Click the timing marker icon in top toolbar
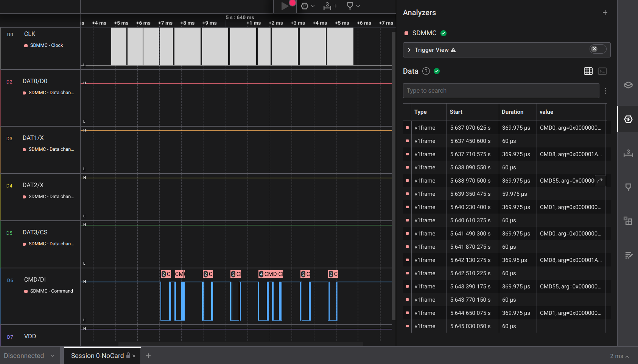Image resolution: width=638 pixels, height=364 pixels. 350,6
